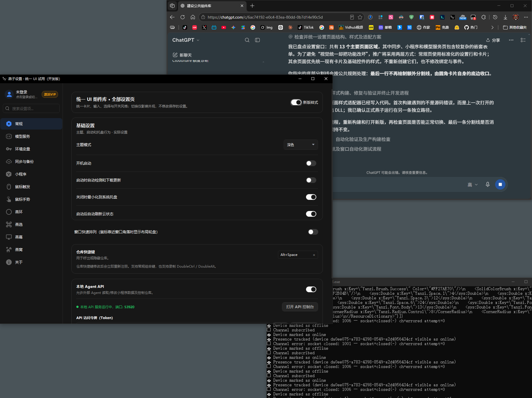Click the user avatar icon for 未登录
The image size is (532, 398).
(x=9, y=94)
